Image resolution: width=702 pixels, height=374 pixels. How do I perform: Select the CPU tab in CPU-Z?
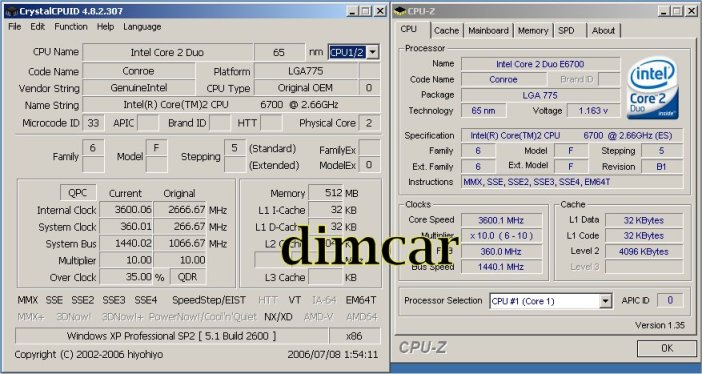point(408,30)
